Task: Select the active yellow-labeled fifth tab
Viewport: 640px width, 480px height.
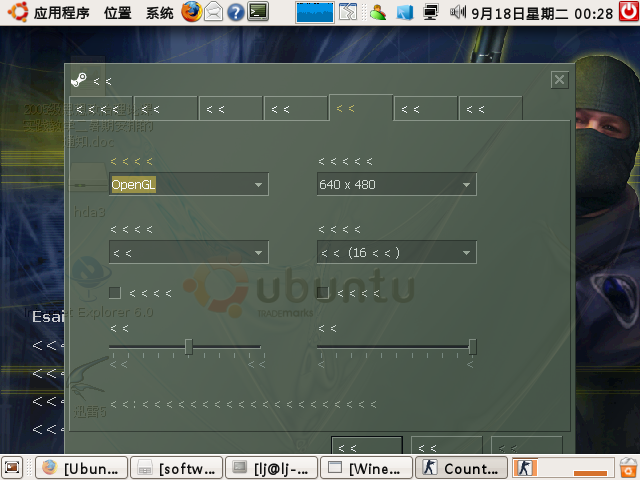Action: (361, 108)
